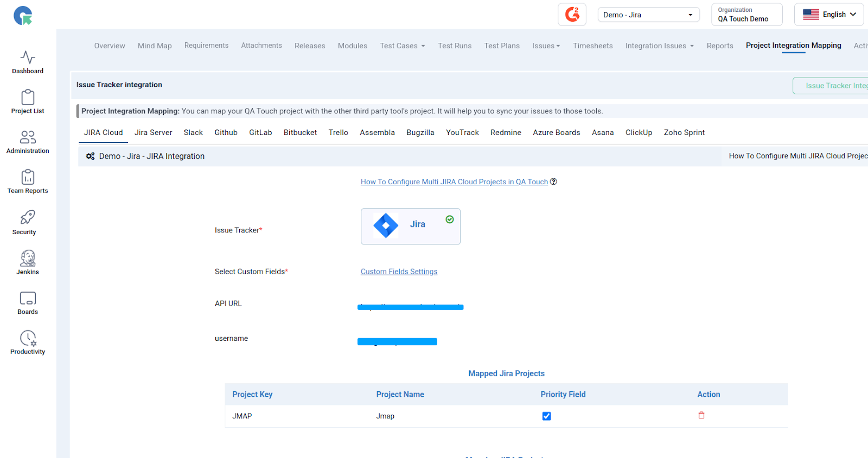Click the Issue Tracker Integration button
This screenshot has width=868, height=458.
tap(833, 86)
